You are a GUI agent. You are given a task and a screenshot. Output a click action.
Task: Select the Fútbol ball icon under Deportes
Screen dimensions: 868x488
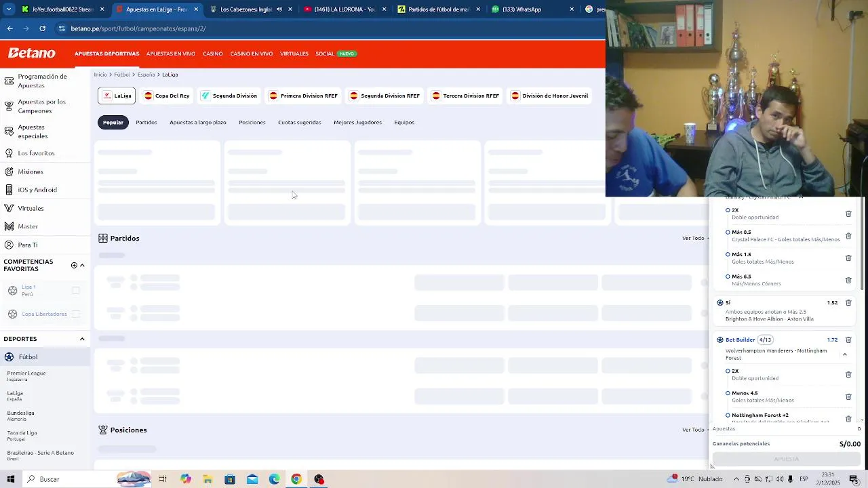(9, 357)
